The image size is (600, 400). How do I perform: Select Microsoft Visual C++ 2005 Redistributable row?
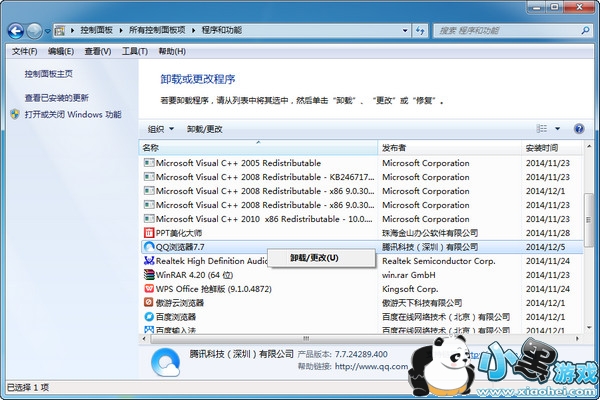click(x=360, y=163)
